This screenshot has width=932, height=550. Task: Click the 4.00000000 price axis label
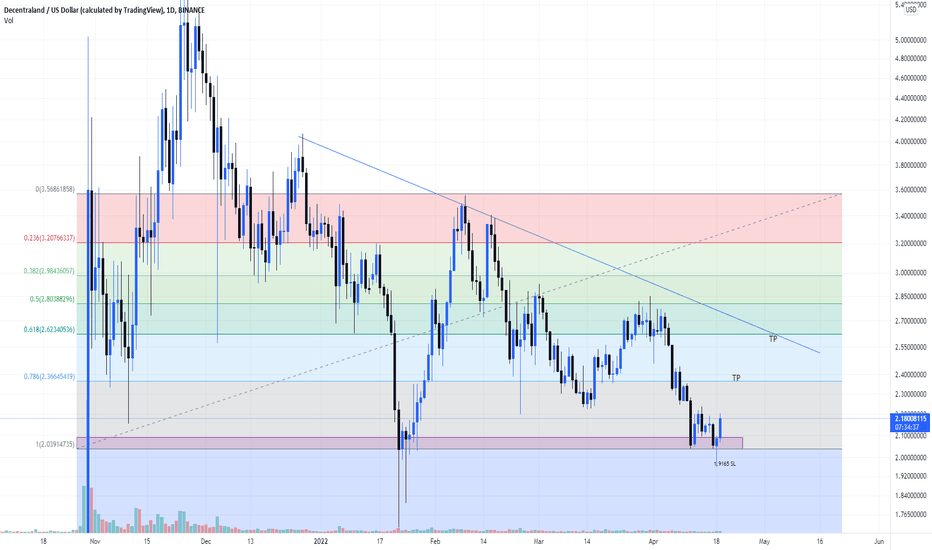(909, 142)
